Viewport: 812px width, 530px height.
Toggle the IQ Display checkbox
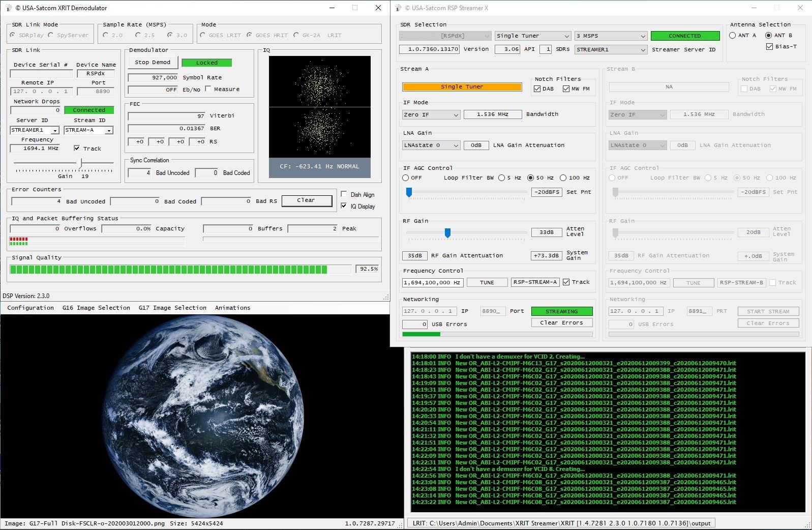(x=344, y=205)
